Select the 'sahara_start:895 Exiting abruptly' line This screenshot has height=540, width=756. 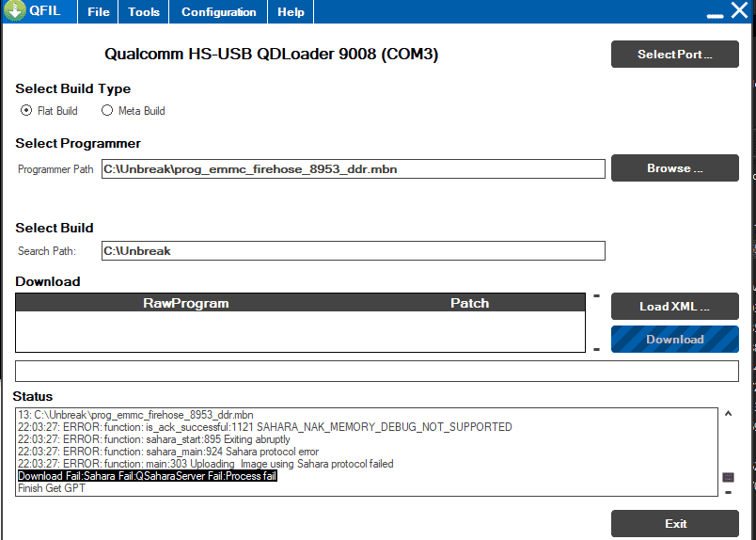[154, 439]
